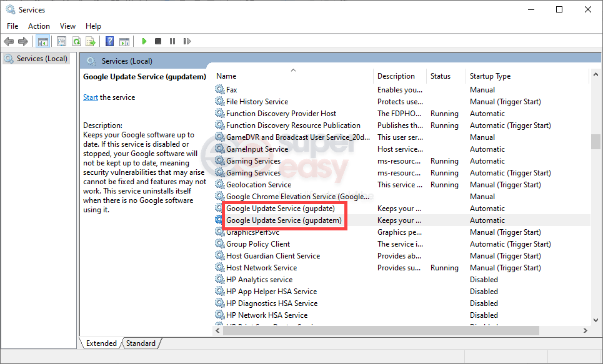Image resolution: width=603 pixels, height=364 pixels.
Task: Click gear icon of Google Chrome Elevation Service
Action: click(219, 197)
